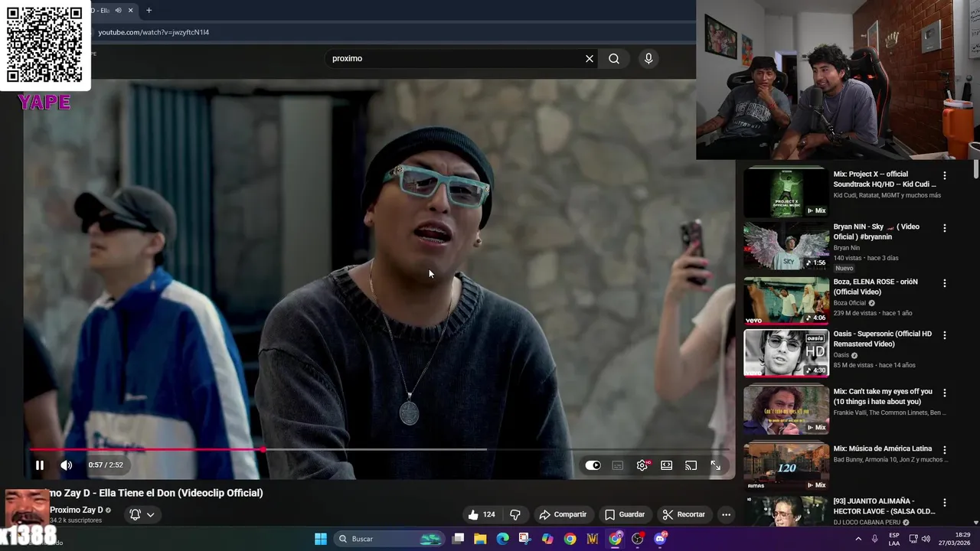Click the search magnifier button

[x=614, y=58]
